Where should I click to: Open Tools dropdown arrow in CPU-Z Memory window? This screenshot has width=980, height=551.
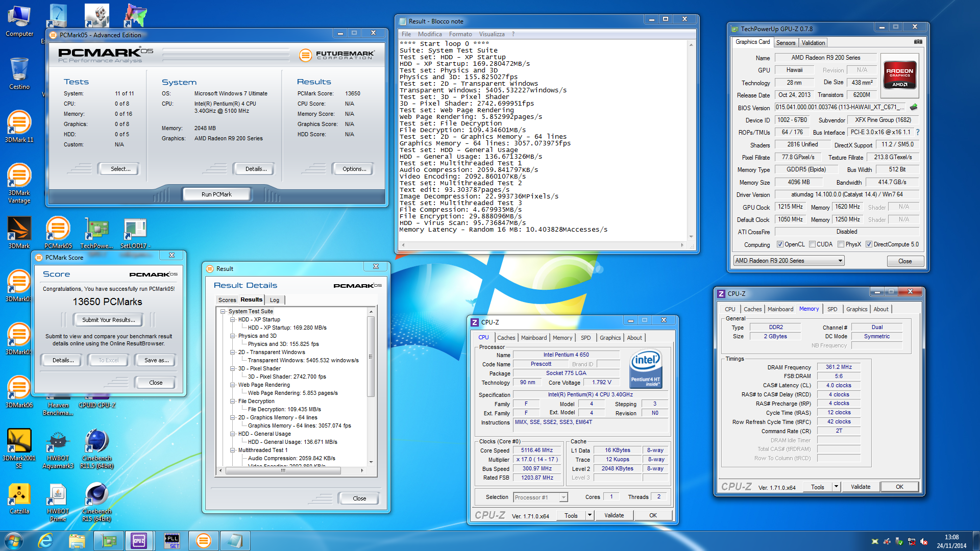[x=836, y=487]
